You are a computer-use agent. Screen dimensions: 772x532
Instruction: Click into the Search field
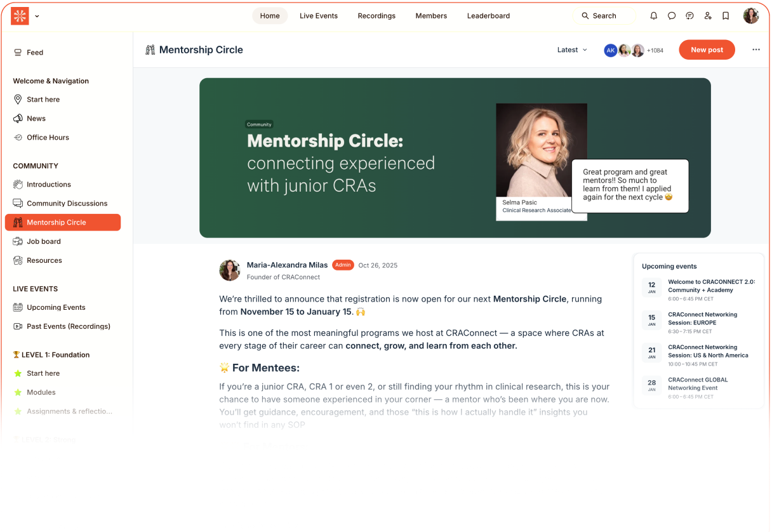(x=604, y=16)
